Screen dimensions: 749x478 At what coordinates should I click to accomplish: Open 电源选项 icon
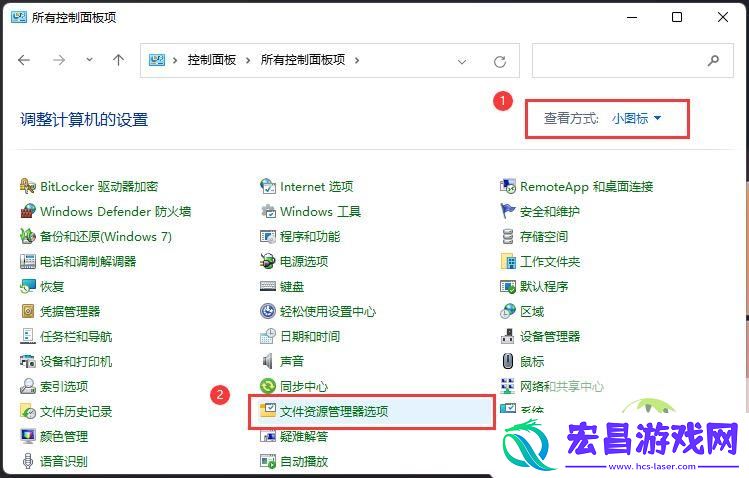268,261
